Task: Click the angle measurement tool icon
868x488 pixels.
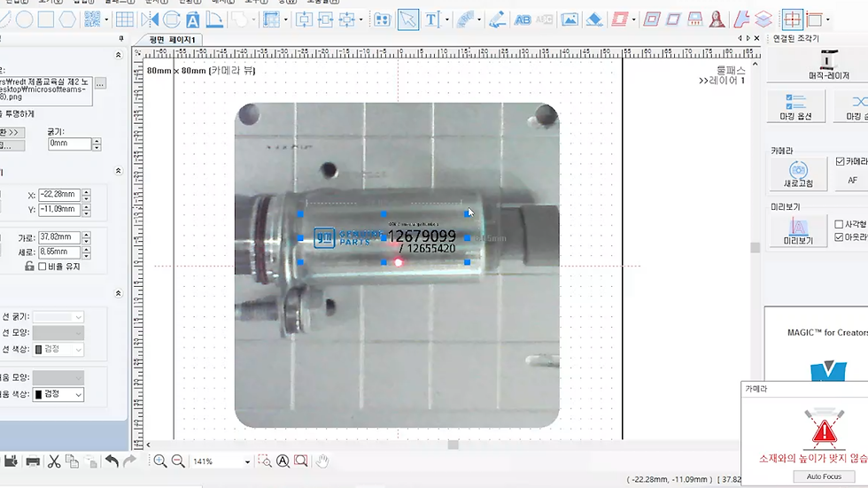Action: pyautogui.click(x=214, y=19)
